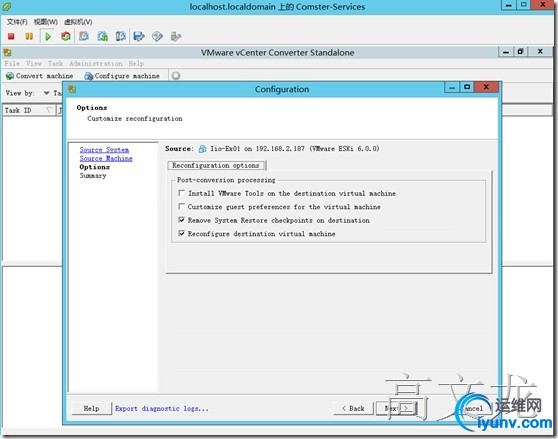Click the red Stop VM toolbar icon
This screenshot has height=439, width=558.
pyautogui.click(x=11, y=36)
